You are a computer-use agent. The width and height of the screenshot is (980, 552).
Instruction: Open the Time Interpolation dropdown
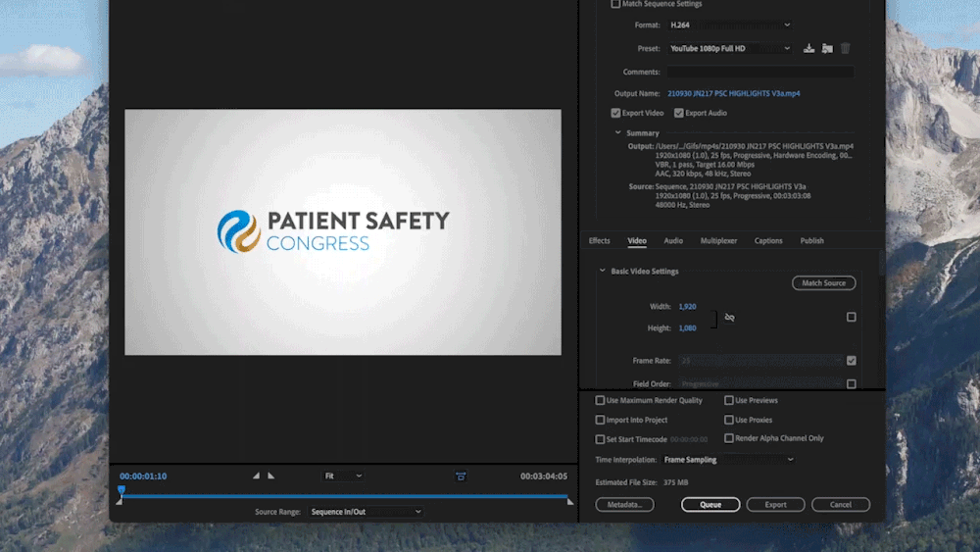[728, 460]
